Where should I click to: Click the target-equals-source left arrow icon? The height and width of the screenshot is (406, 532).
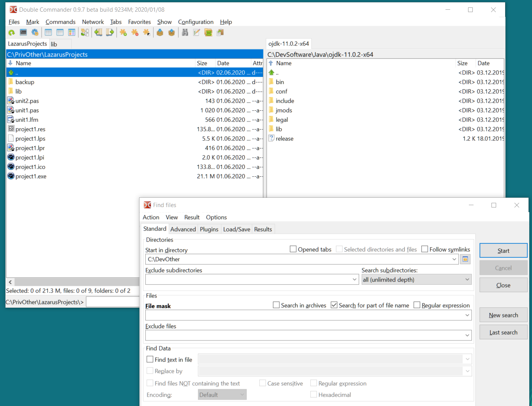98,33
